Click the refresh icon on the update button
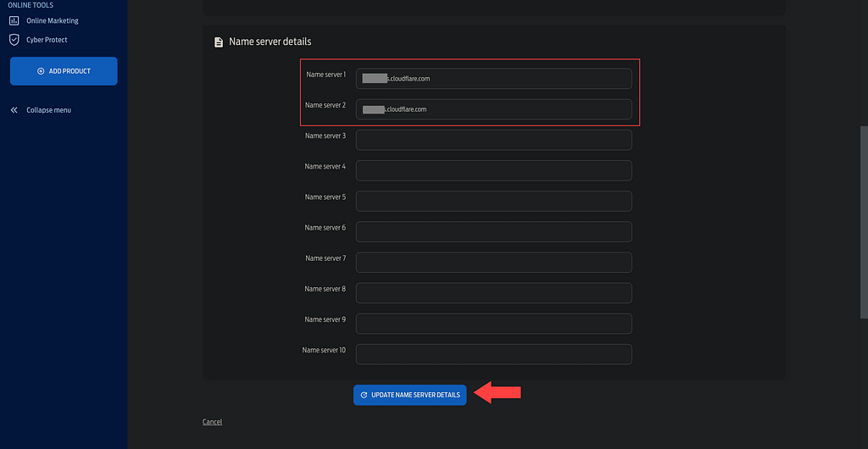 click(x=364, y=395)
